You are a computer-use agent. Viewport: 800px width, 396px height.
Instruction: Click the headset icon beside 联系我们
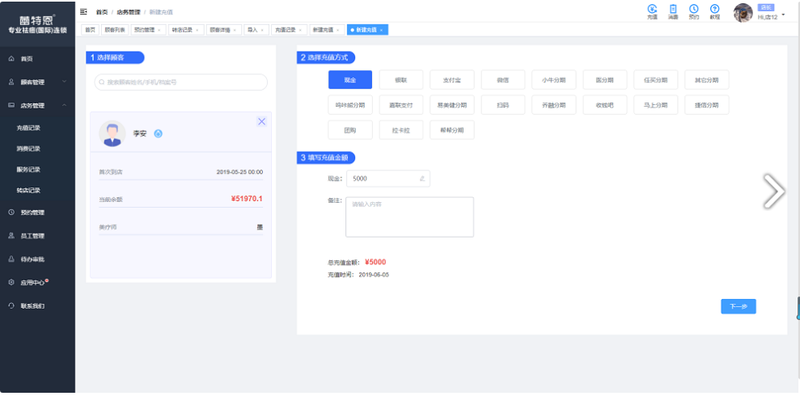(x=11, y=306)
